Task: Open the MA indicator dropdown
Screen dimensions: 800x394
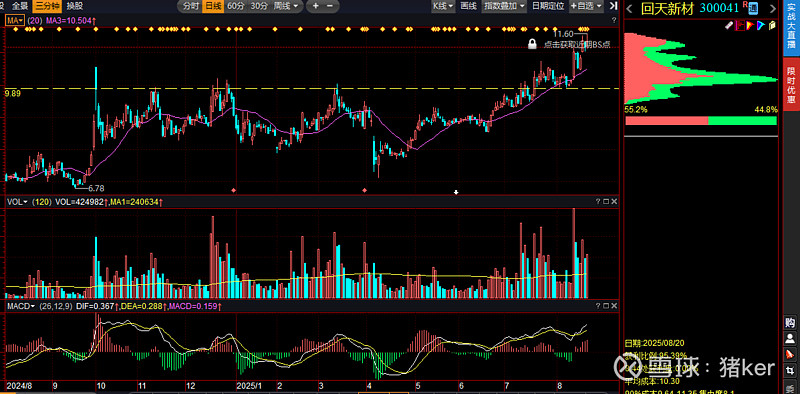Action: [14, 20]
